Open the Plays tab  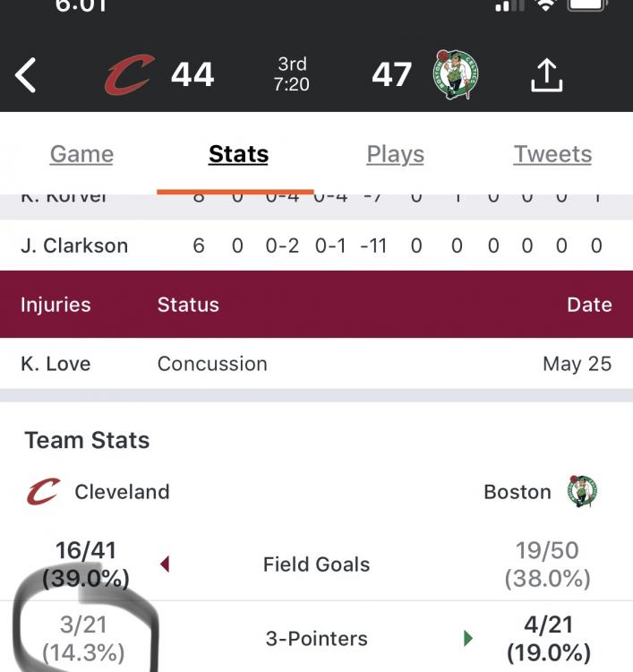point(395,154)
